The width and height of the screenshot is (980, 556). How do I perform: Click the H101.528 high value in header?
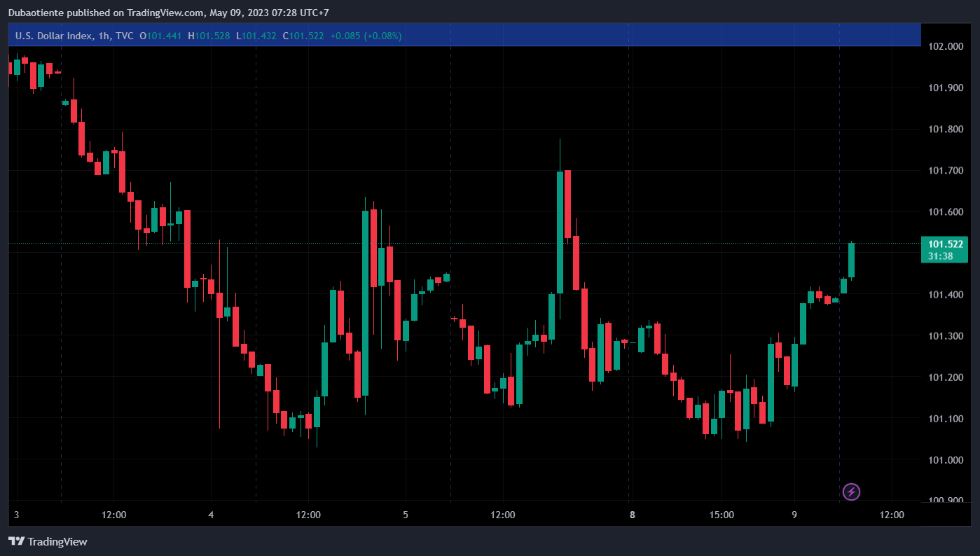click(209, 36)
